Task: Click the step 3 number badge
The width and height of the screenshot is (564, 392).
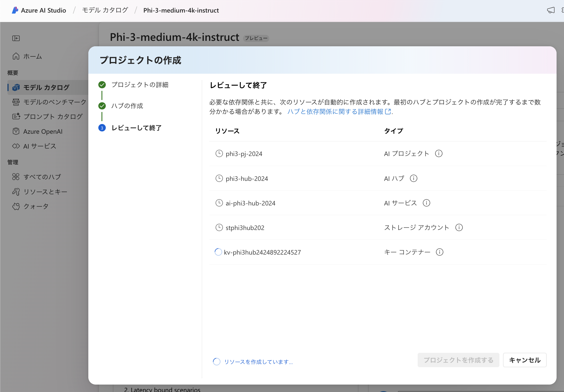Action: (102, 128)
